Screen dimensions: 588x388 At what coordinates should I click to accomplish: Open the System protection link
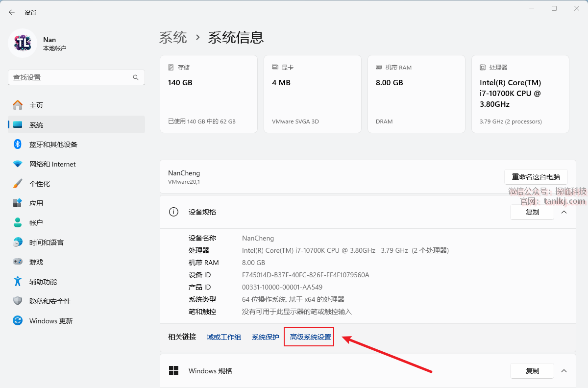point(265,337)
